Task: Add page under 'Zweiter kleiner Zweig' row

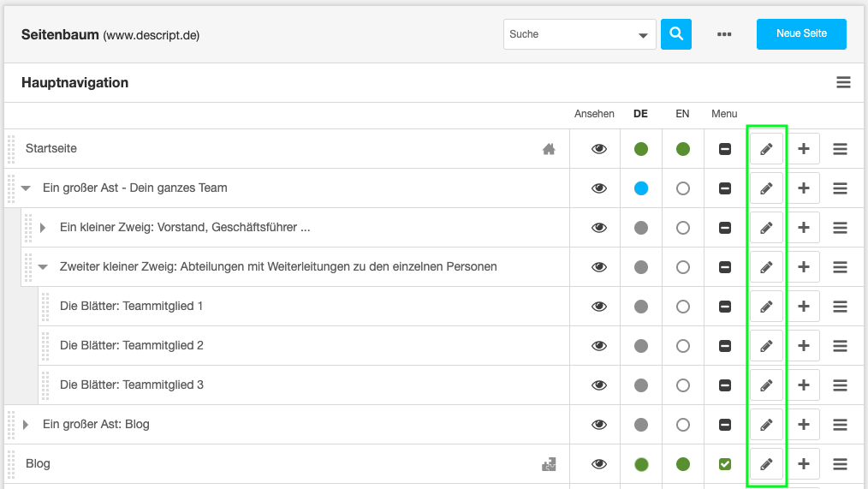Action: point(804,267)
